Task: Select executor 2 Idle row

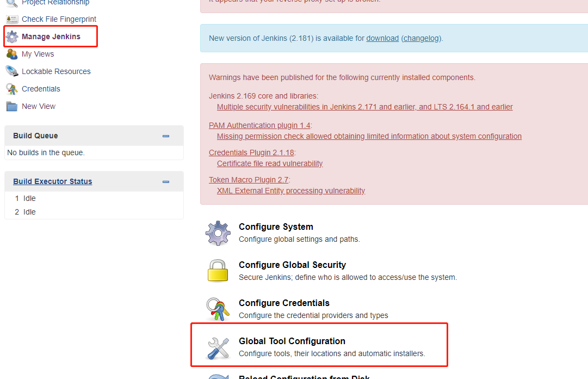Action: pos(94,212)
